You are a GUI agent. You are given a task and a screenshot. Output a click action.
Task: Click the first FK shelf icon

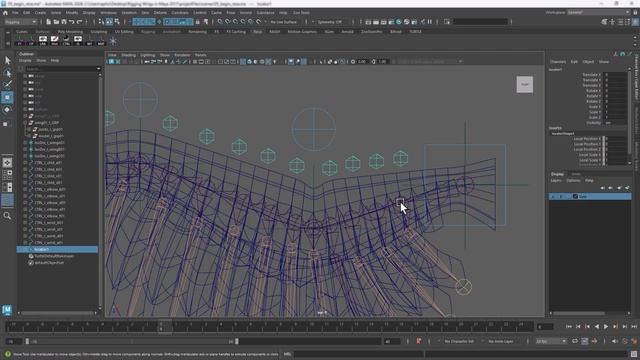point(20,41)
